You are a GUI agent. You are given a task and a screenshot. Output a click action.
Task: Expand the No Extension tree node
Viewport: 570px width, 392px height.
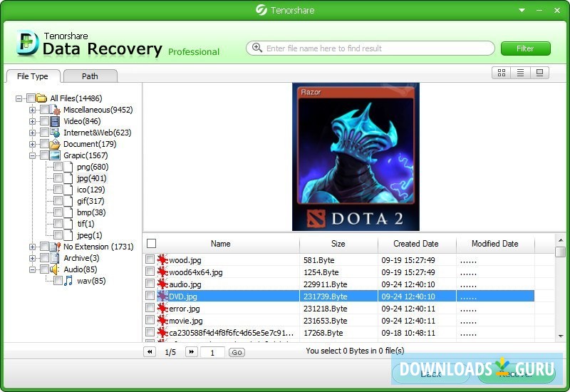point(32,247)
